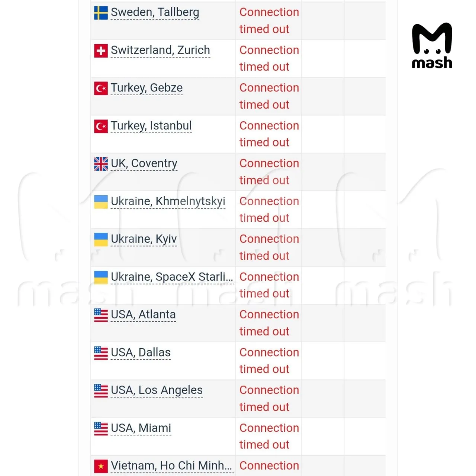This screenshot has width=476, height=476.
Task: Click Connection timed out for Ukraine, Kyiv
Action: pyautogui.click(x=269, y=247)
